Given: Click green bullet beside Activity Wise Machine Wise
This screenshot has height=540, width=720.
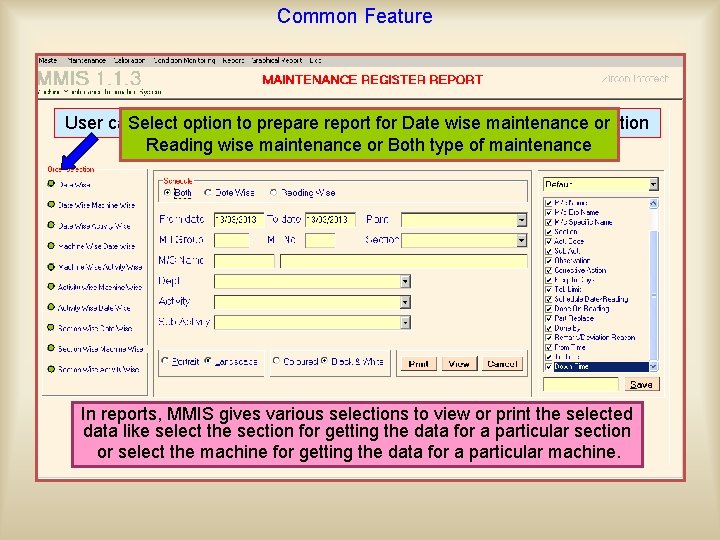Looking at the screenshot, I should (x=51, y=287).
